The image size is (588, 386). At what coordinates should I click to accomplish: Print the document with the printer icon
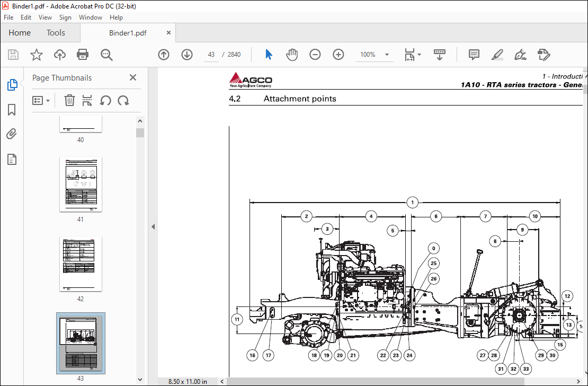point(83,55)
